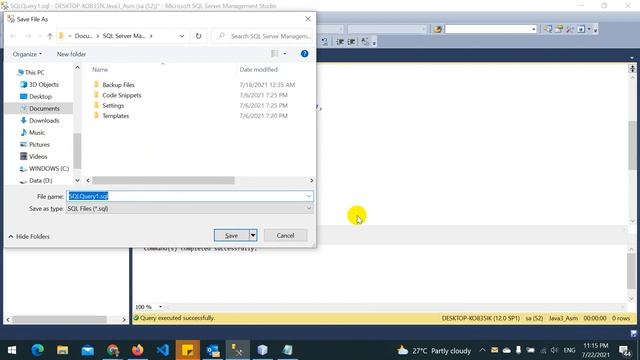Select the Code Snippets folder
640x360 pixels.
(x=122, y=95)
